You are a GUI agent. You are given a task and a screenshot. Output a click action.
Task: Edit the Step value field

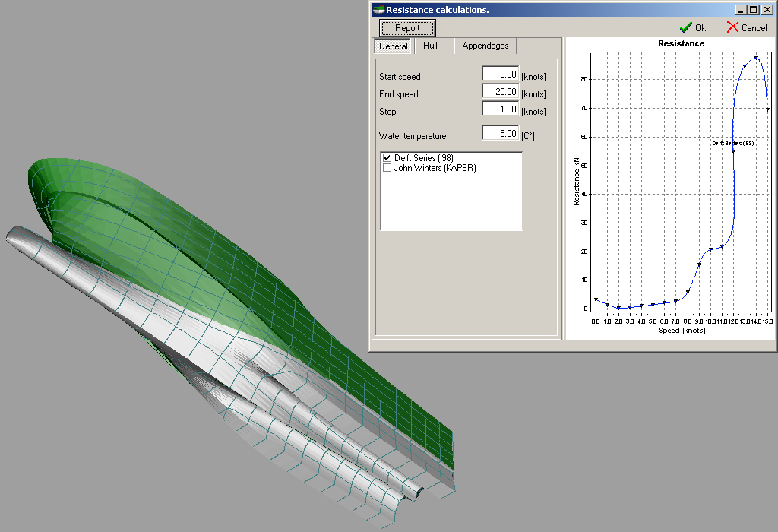[501, 109]
